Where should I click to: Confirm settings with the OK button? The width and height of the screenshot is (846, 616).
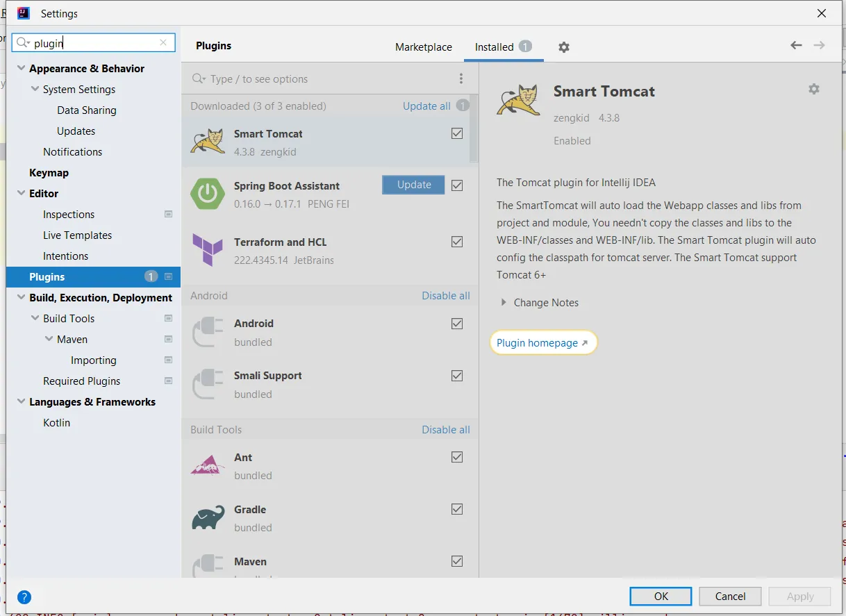coord(661,596)
